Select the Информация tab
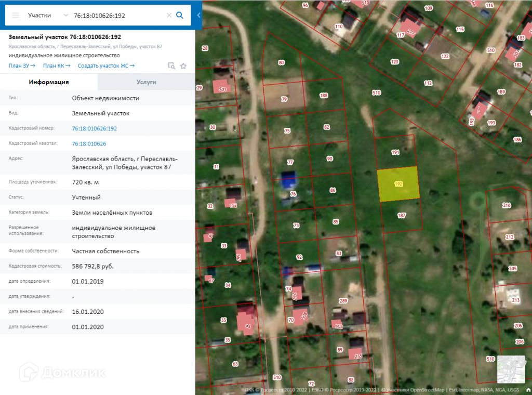 tap(49, 82)
